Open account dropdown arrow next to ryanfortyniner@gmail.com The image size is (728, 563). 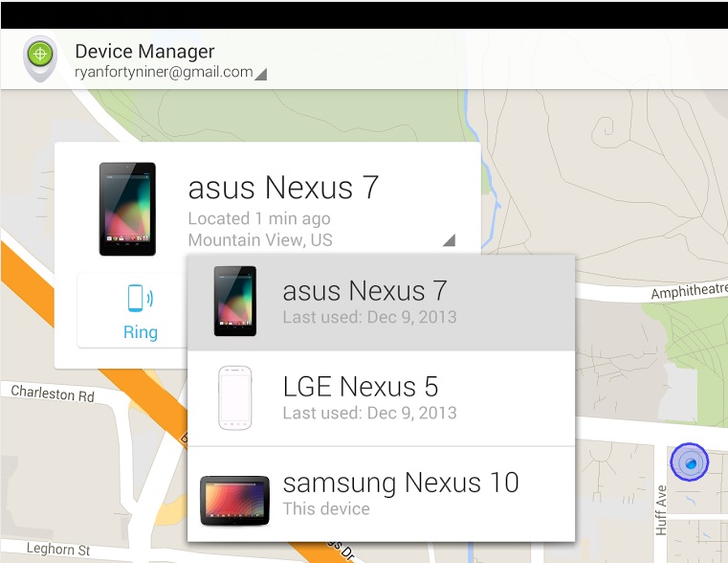pyautogui.click(x=261, y=75)
